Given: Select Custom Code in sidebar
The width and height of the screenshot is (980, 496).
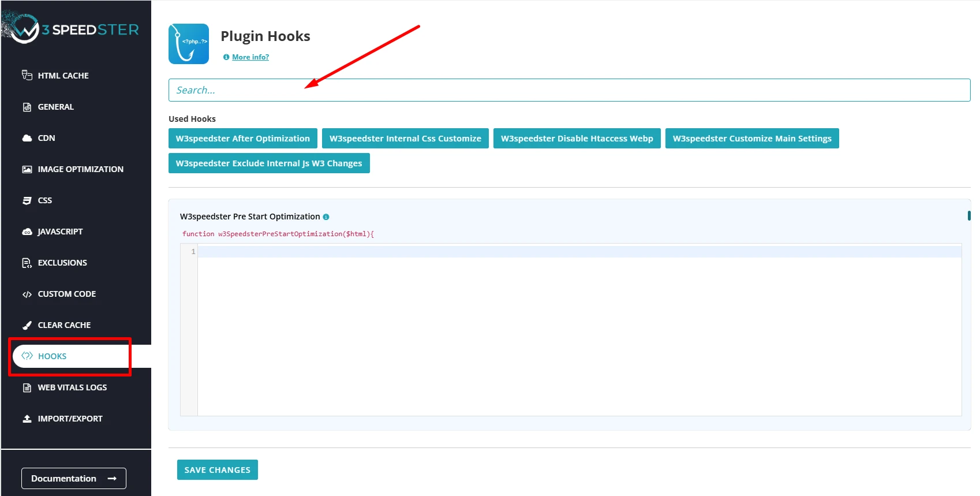Looking at the screenshot, I should tap(66, 294).
